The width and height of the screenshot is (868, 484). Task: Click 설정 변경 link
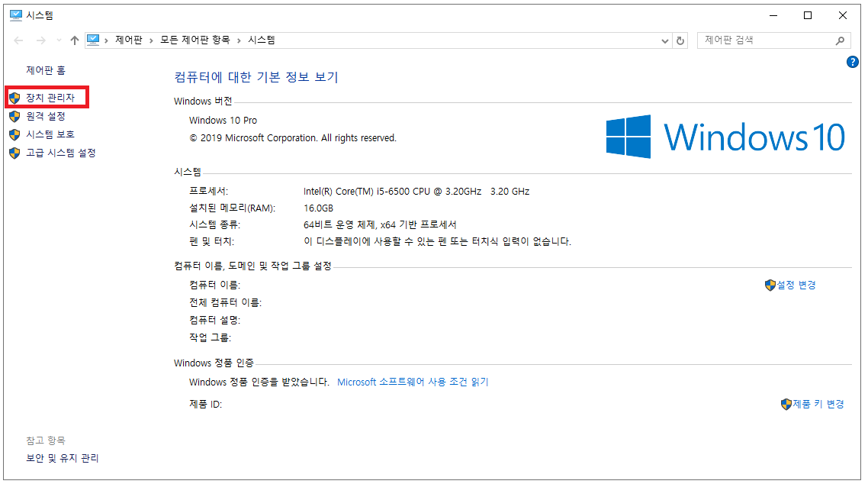pos(796,285)
